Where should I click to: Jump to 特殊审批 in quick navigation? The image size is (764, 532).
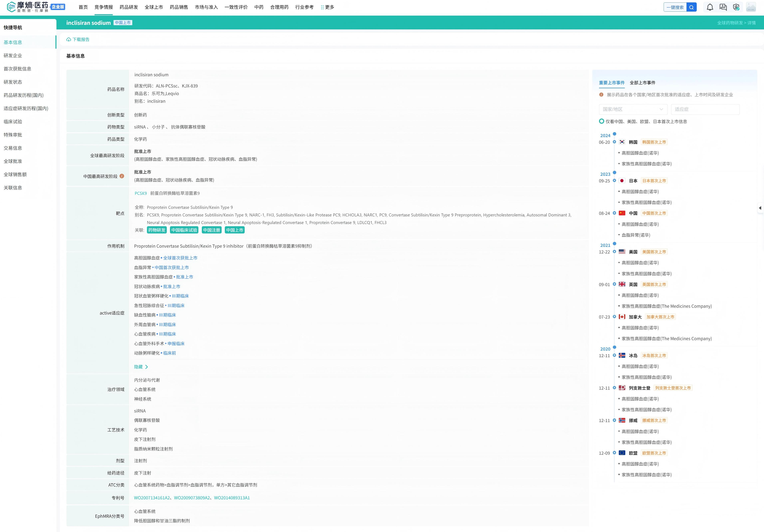coord(13,135)
